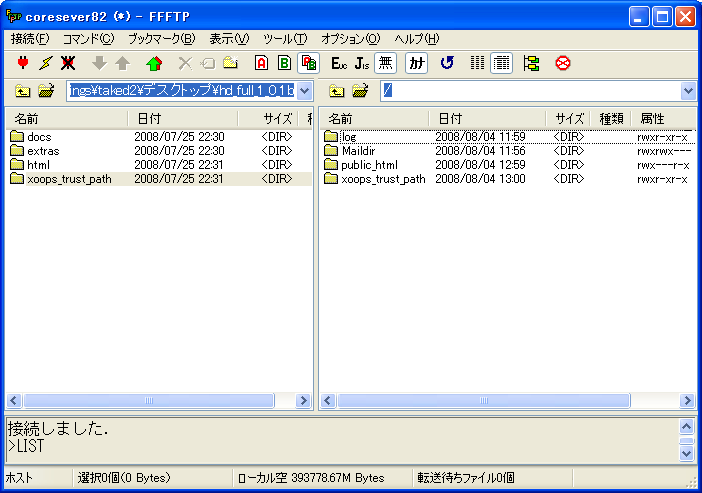Go up one remote directory level
702x493 pixels.
337,91
